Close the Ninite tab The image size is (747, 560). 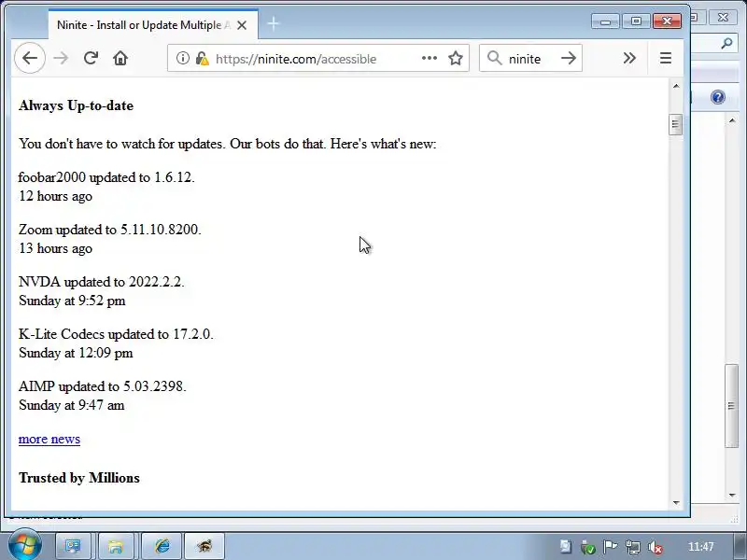click(x=242, y=25)
